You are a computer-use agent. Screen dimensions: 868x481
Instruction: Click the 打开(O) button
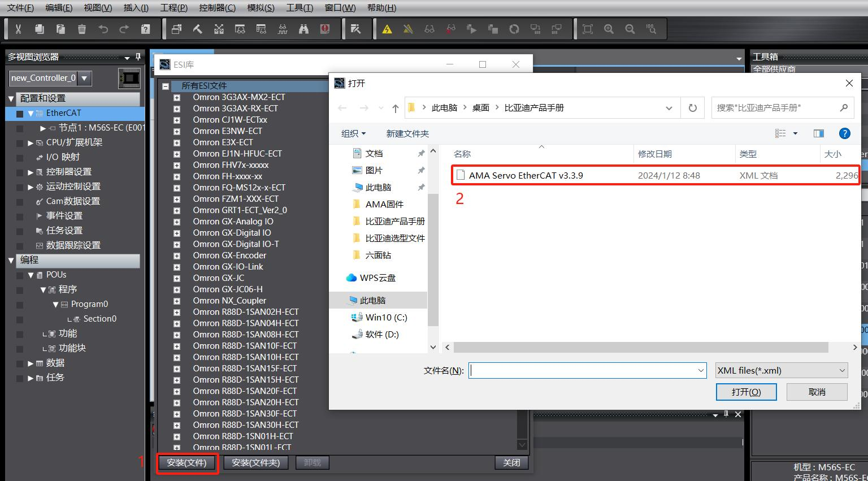[746, 392]
